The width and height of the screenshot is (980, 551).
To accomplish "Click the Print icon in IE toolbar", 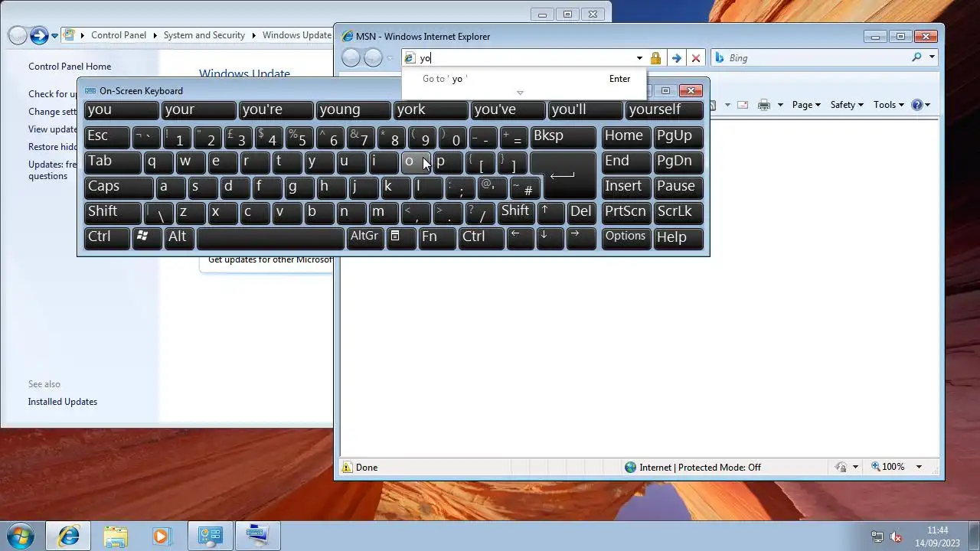I will click(x=763, y=105).
